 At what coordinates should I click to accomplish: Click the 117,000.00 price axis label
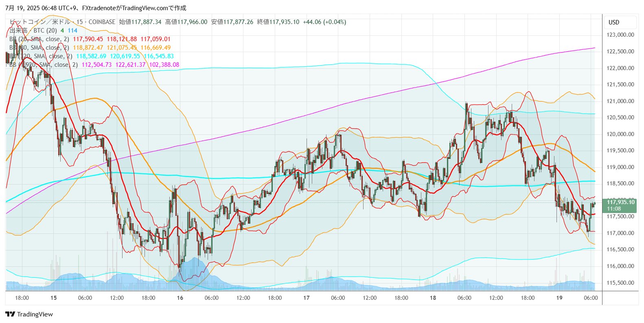click(x=620, y=233)
